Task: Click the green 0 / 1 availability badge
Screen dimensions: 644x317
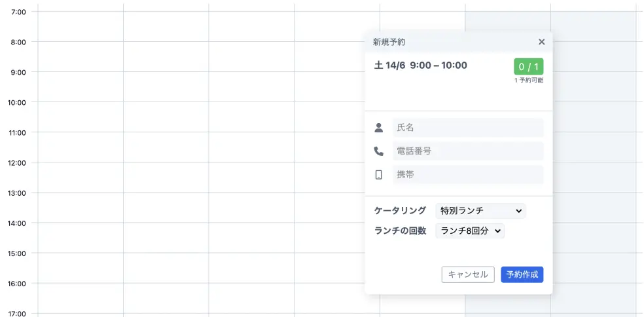Action: pyautogui.click(x=528, y=67)
